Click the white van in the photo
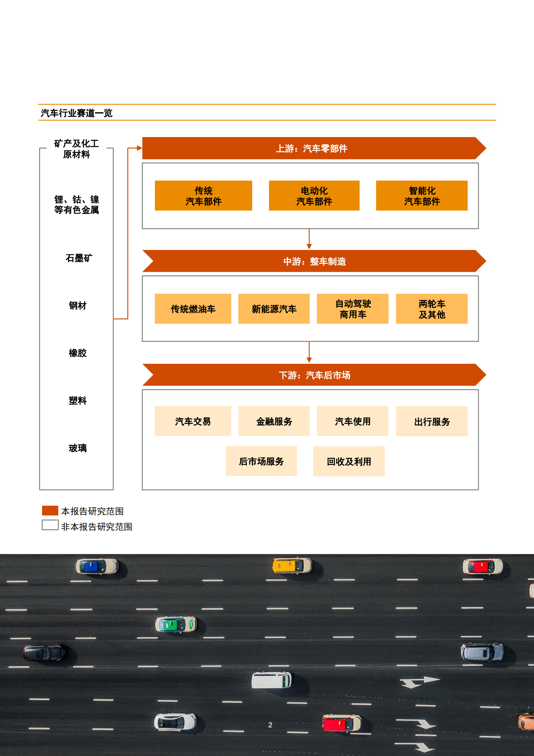Screen dimensions: 534x756 [x=271, y=680]
